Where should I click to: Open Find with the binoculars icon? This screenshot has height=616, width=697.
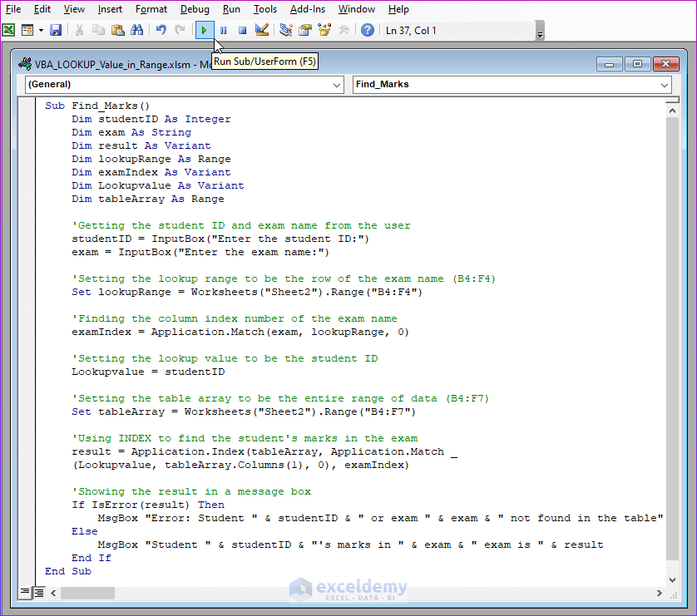(137, 30)
